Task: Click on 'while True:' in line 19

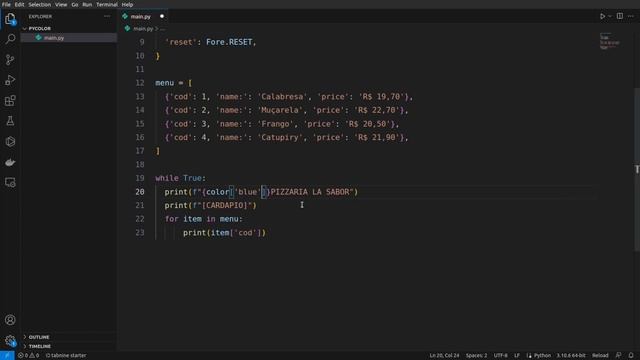Action: pos(180,178)
